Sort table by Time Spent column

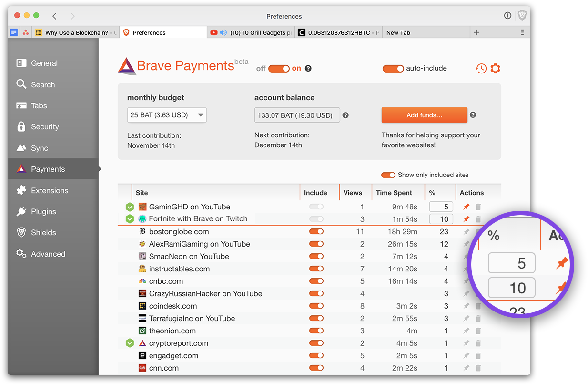pyautogui.click(x=394, y=193)
